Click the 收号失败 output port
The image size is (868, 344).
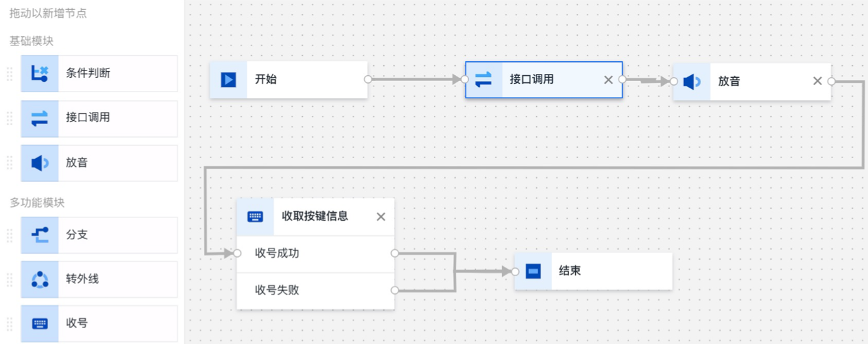coord(394,290)
